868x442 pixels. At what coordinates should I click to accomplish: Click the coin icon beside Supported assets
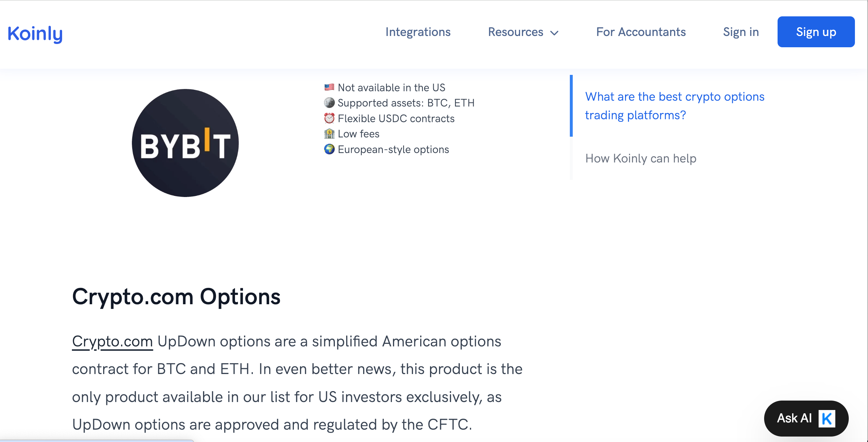tap(329, 103)
